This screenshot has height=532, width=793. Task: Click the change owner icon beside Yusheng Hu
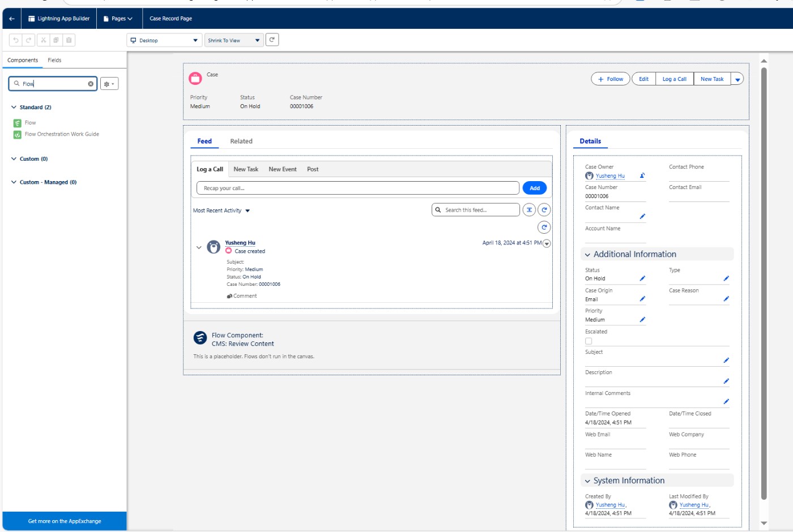[x=642, y=175]
